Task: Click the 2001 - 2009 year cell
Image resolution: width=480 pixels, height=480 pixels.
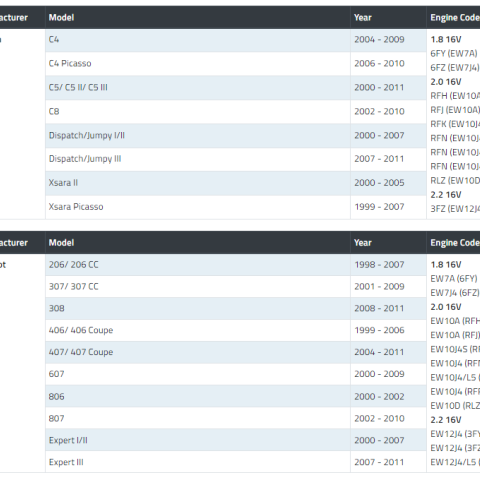Action: click(x=388, y=287)
